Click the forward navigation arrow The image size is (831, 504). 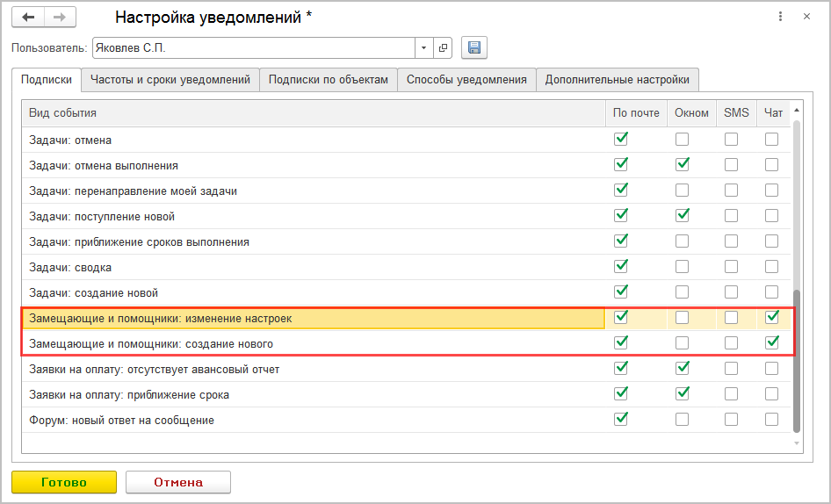[60, 18]
